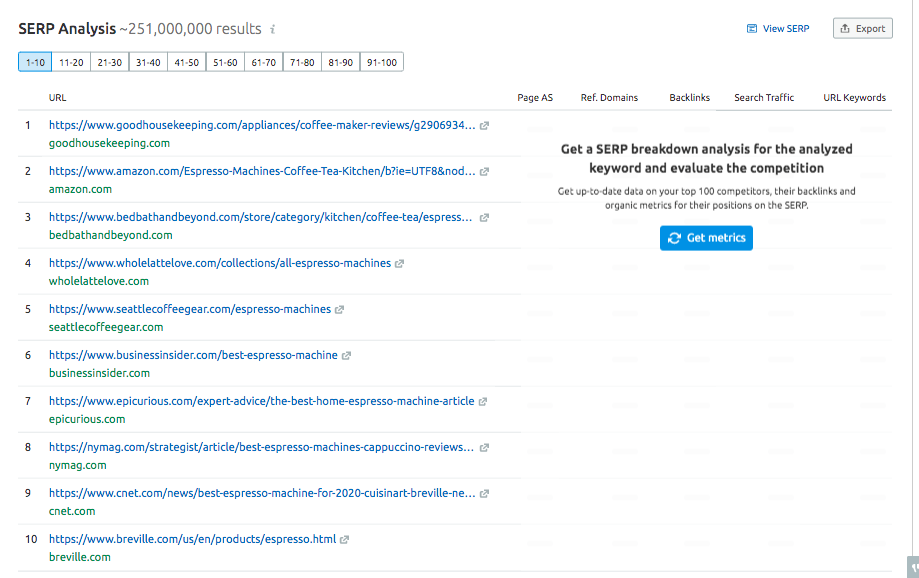Open external link icon for goodhousekeeping.com result
Screen dimensions: 919x578
point(484,125)
